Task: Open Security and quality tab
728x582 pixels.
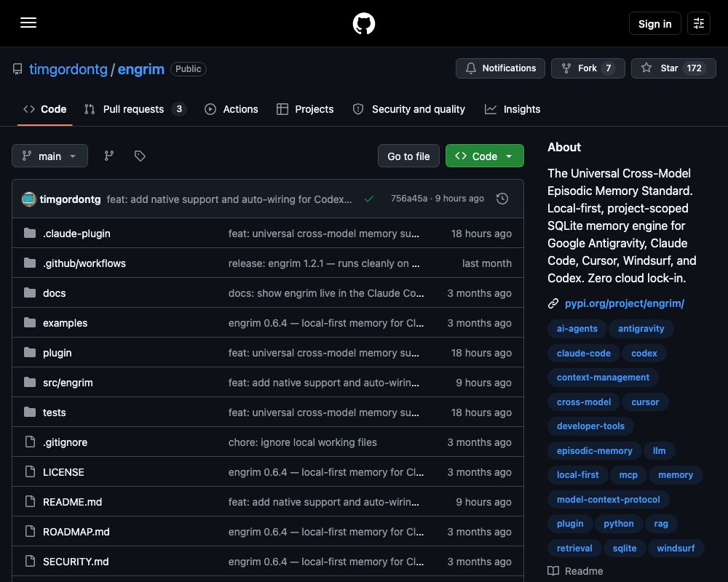Action: pos(408,109)
